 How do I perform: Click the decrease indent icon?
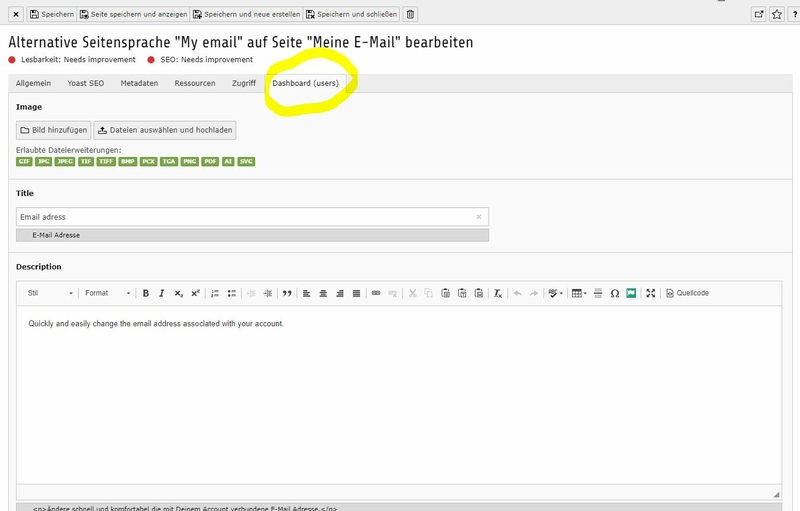point(251,293)
